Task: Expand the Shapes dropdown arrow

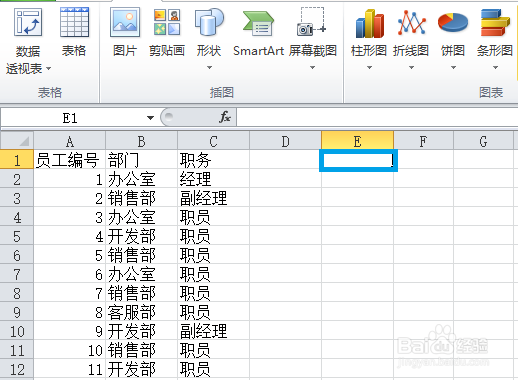Action: (209, 68)
